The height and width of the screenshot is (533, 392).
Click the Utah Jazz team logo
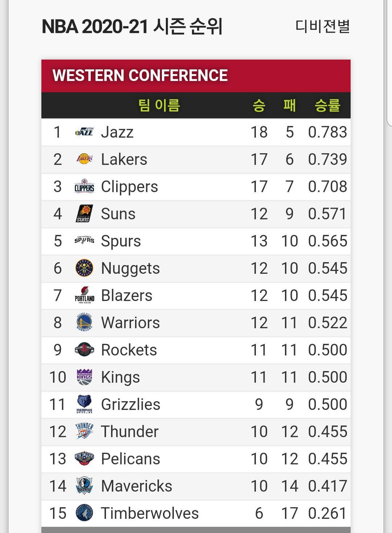click(84, 132)
